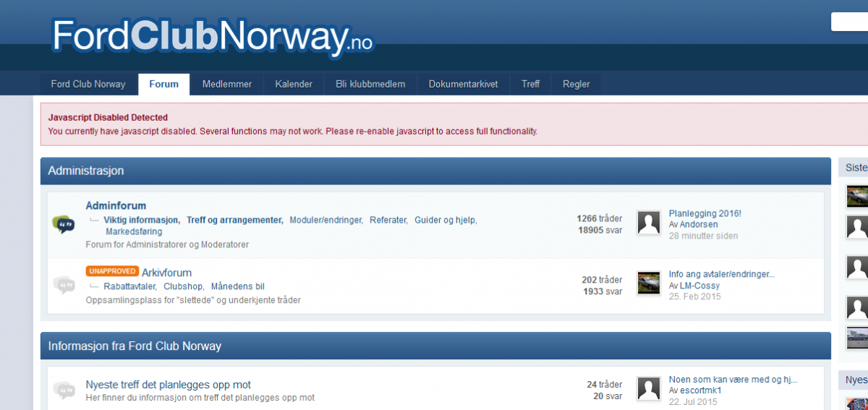Click the 20 svar count
Screen dimensions: 868x410
click(608, 396)
